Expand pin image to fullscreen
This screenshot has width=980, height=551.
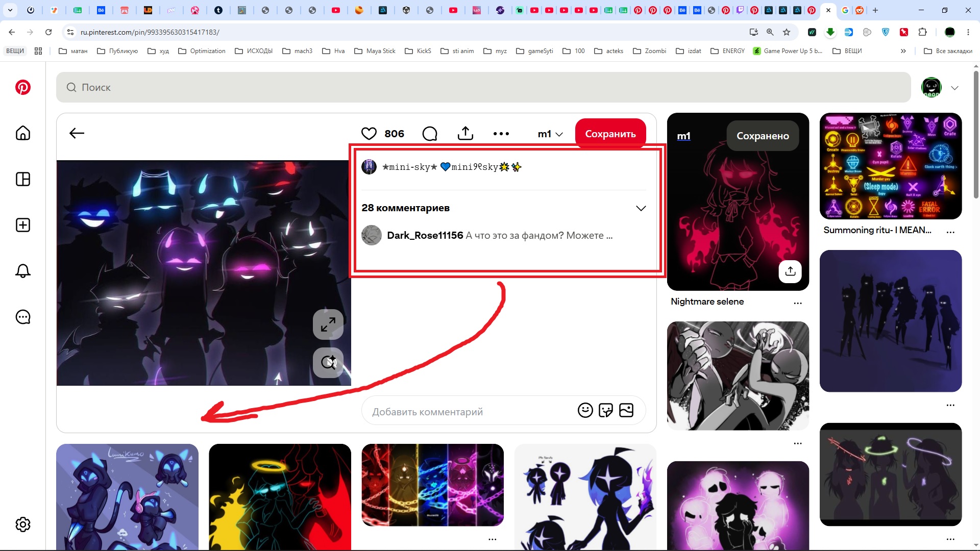pyautogui.click(x=328, y=324)
